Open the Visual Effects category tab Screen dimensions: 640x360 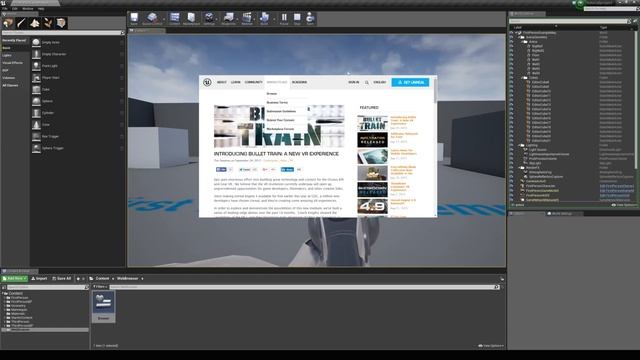point(15,63)
